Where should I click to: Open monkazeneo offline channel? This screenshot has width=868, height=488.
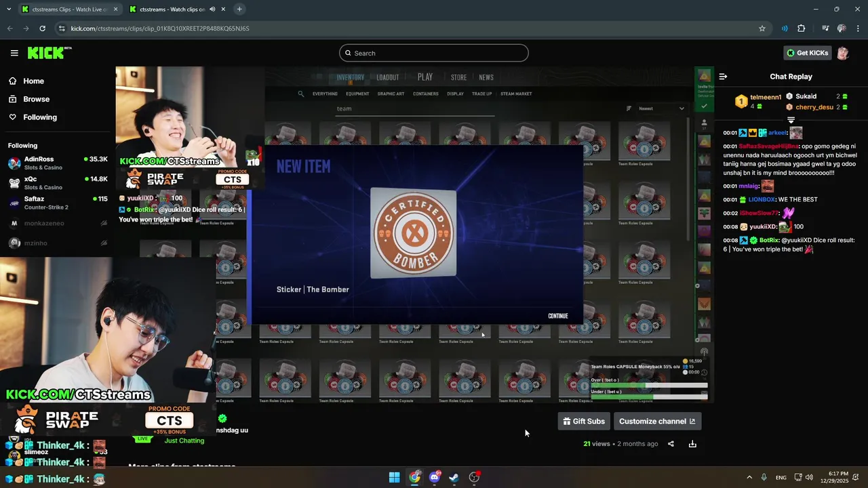58,223
